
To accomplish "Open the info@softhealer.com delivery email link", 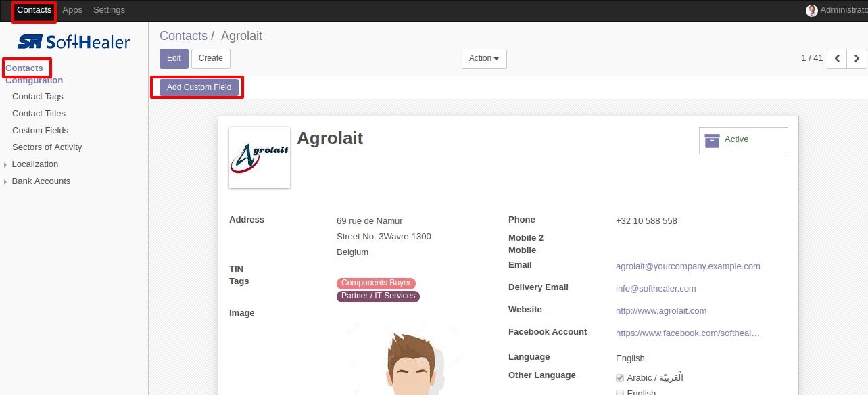I will pyautogui.click(x=656, y=289).
